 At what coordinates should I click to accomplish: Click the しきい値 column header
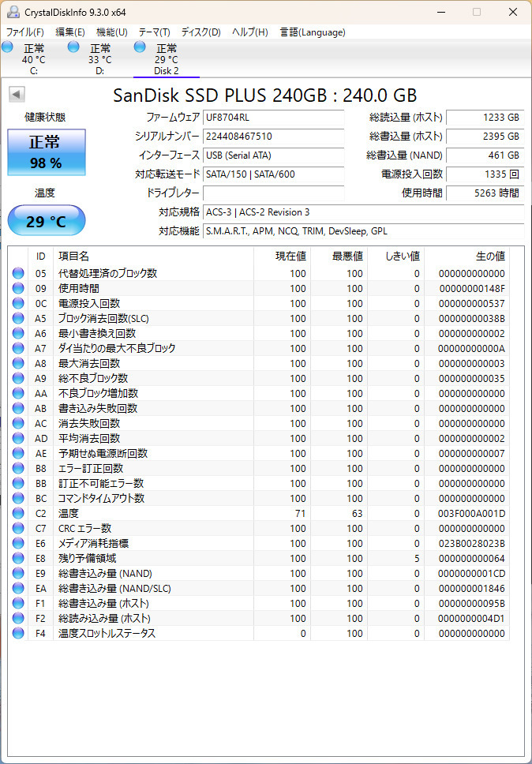(395, 257)
